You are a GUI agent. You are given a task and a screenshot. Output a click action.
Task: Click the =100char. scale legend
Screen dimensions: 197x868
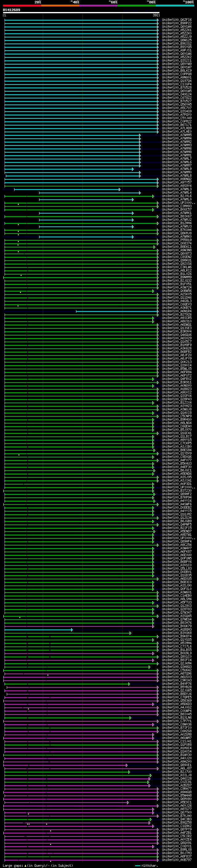coord(146,865)
